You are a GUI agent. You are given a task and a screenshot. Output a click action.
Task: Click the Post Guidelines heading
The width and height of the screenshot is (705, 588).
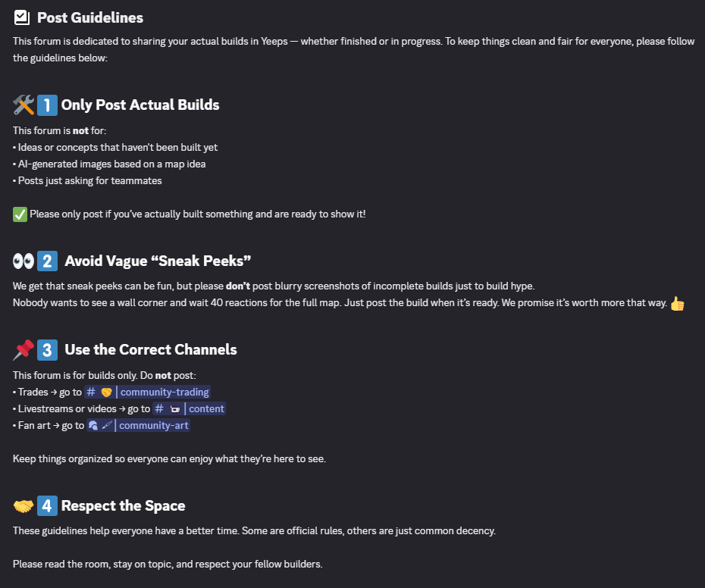click(90, 17)
